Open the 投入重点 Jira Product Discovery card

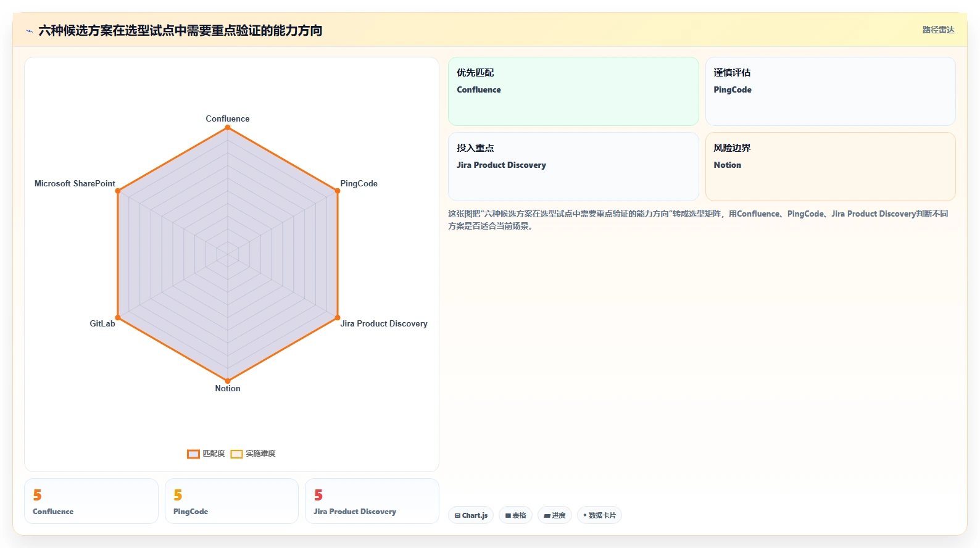(573, 167)
